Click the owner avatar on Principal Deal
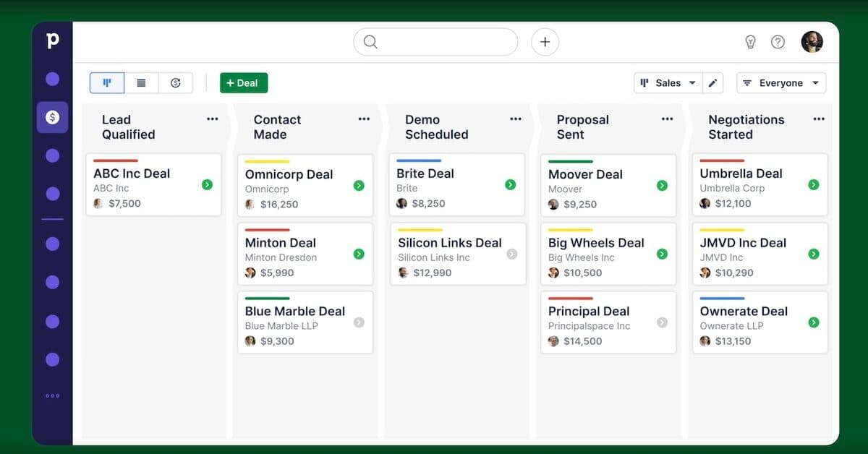This screenshot has height=454, width=868. (553, 341)
